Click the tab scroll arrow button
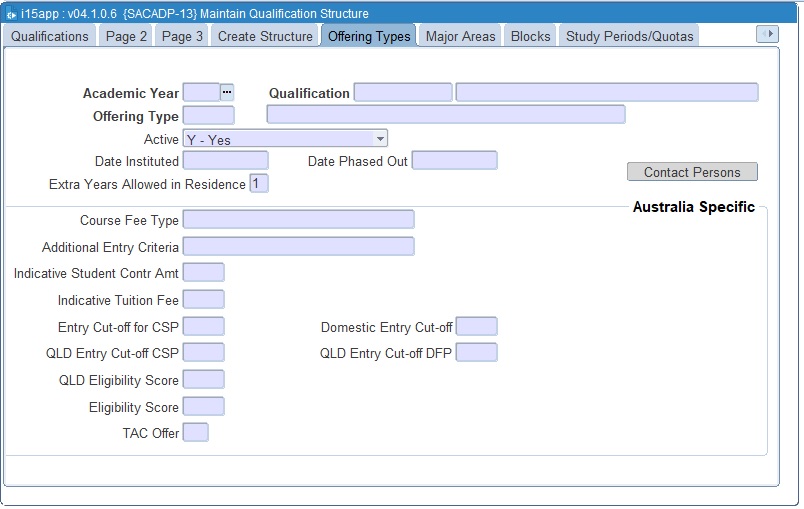The image size is (804, 509). (767, 34)
